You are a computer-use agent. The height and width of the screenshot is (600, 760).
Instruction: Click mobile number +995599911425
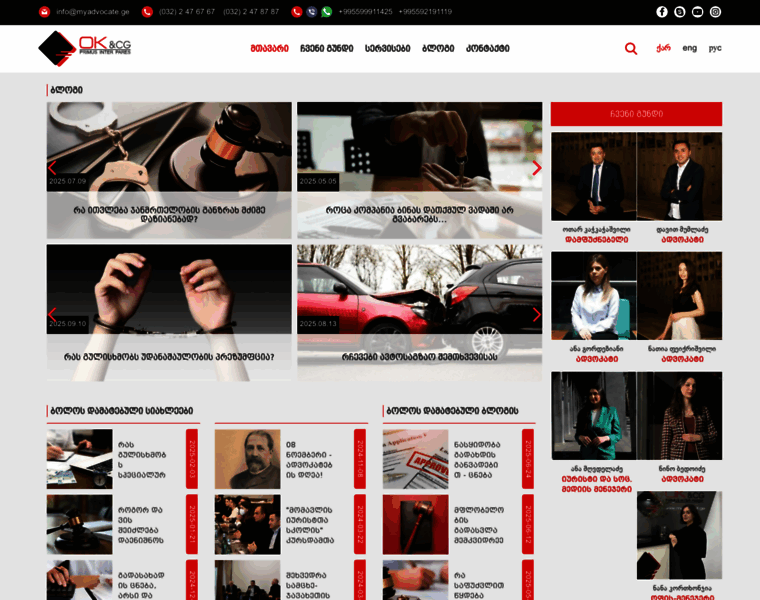(x=365, y=12)
